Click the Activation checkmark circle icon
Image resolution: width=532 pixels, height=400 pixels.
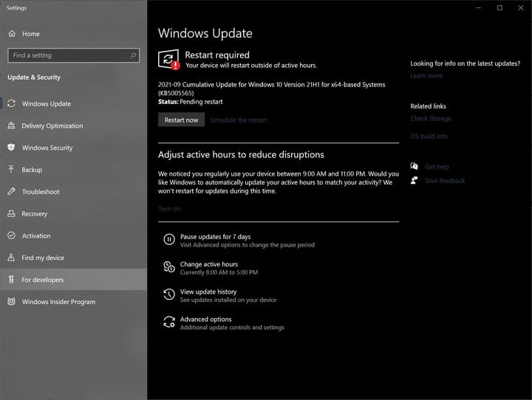click(x=11, y=235)
